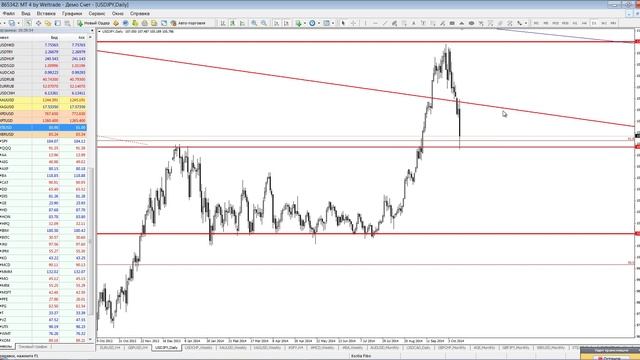Switch timeframe to M15
Image resolution: width=640 pixels, height=360 pixels.
pos(556,23)
